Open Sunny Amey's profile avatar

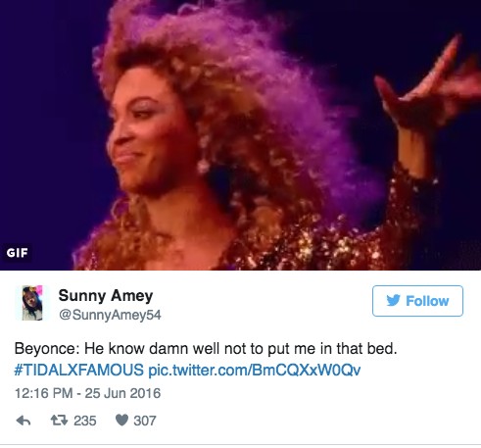tap(32, 303)
